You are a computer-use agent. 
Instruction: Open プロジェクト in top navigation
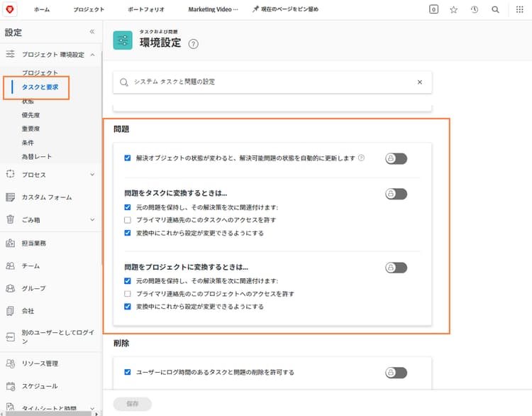tap(89, 9)
